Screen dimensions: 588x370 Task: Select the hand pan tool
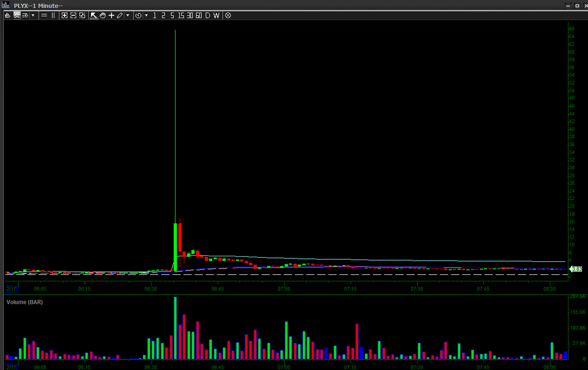102,15
